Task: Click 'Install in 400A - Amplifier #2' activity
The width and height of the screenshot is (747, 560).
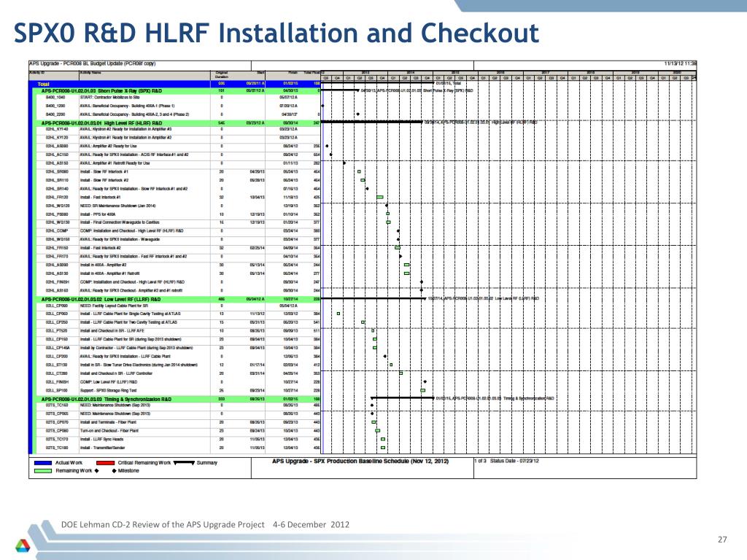Action: [x=104, y=265]
